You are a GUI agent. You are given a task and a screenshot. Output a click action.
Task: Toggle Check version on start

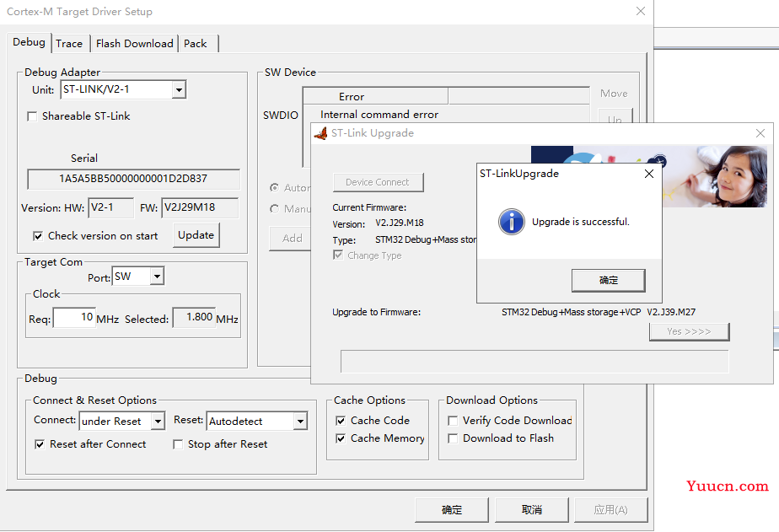(x=38, y=236)
